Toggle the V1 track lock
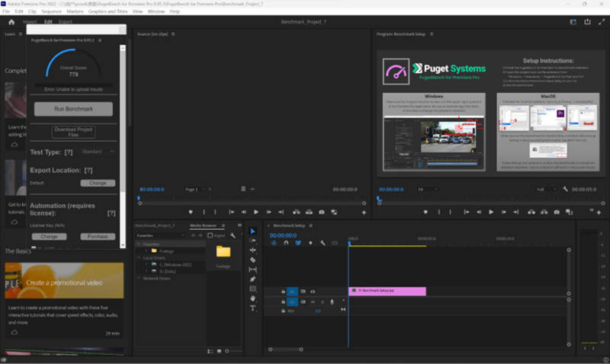 283,291
